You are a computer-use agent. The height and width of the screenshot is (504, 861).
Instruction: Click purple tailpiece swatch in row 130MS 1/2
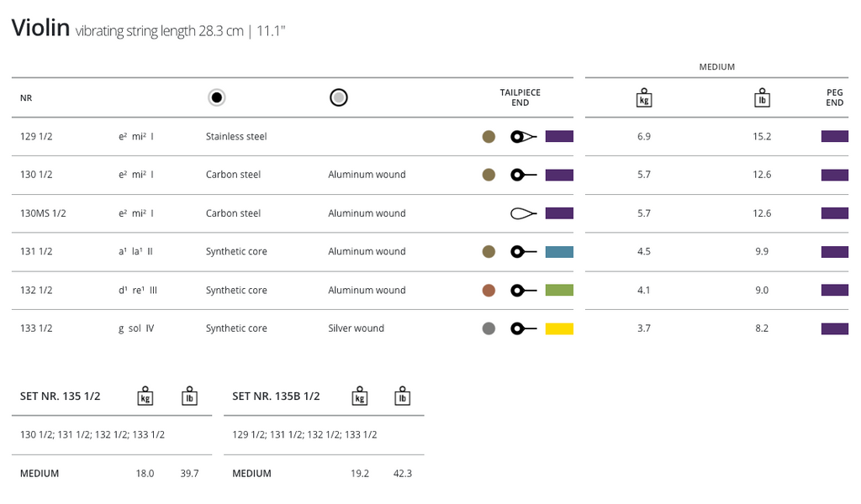pyautogui.click(x=559, y=213)
